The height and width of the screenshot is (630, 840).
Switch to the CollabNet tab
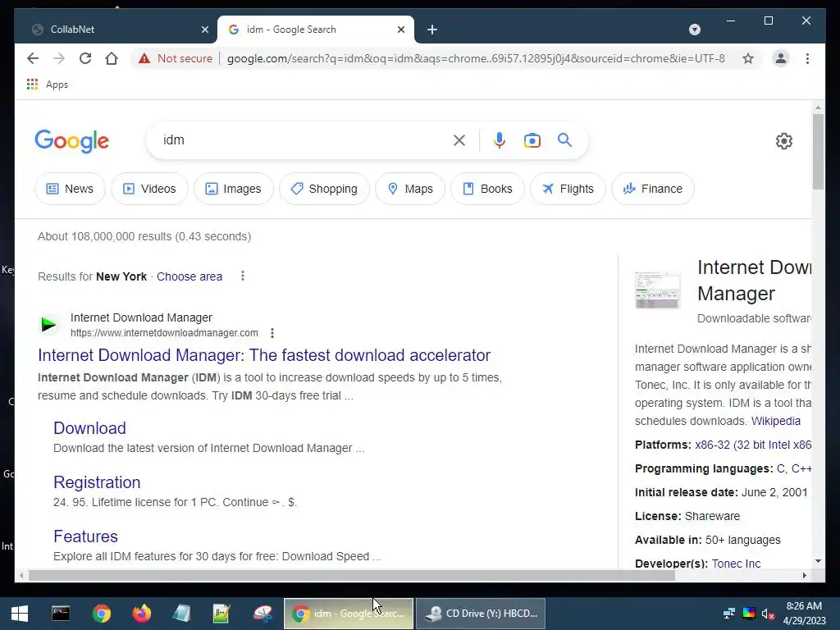113,30
